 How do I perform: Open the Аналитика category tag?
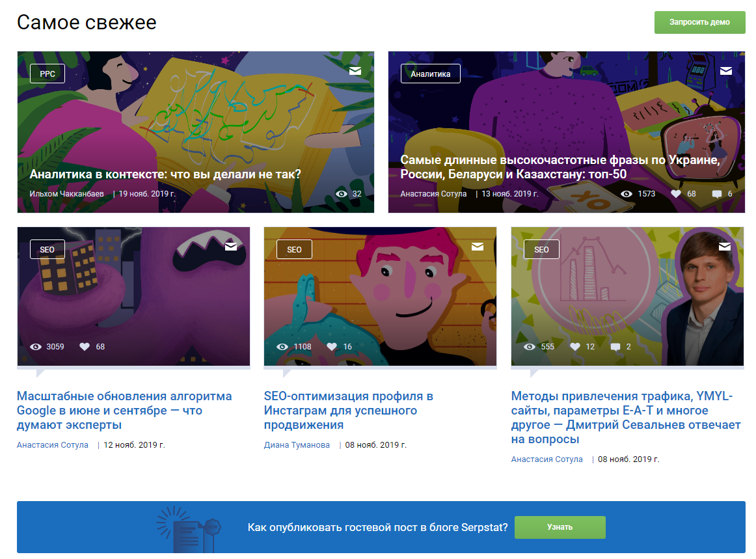click(431, 74)
